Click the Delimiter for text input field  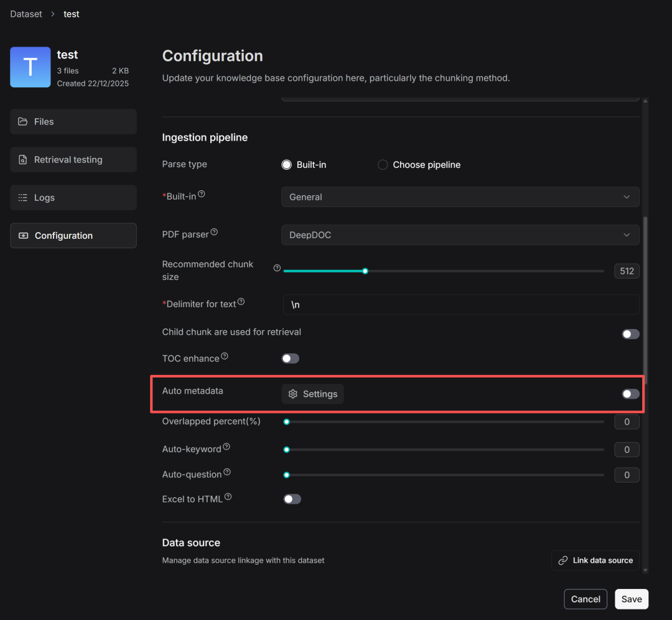461,305
